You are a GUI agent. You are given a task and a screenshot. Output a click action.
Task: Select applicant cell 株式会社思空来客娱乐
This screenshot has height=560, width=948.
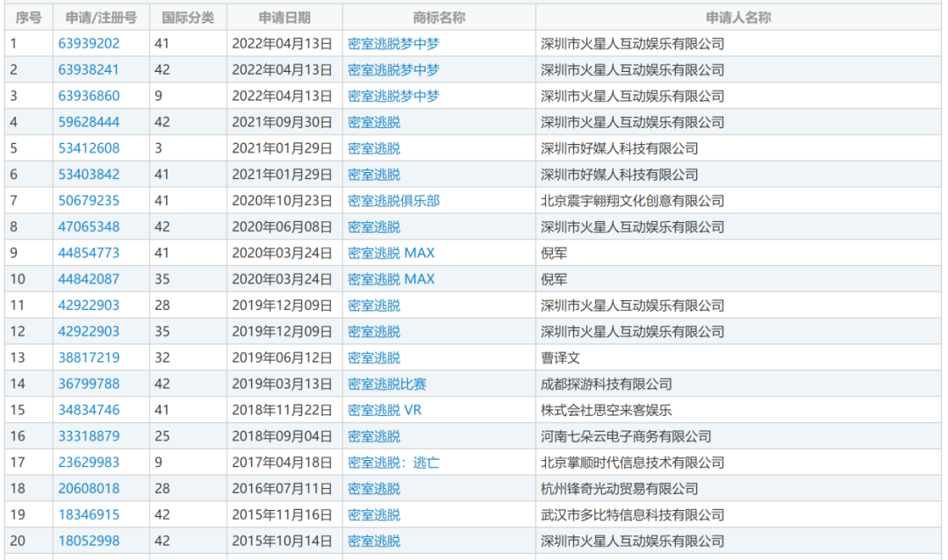click(x=607, y=410)
